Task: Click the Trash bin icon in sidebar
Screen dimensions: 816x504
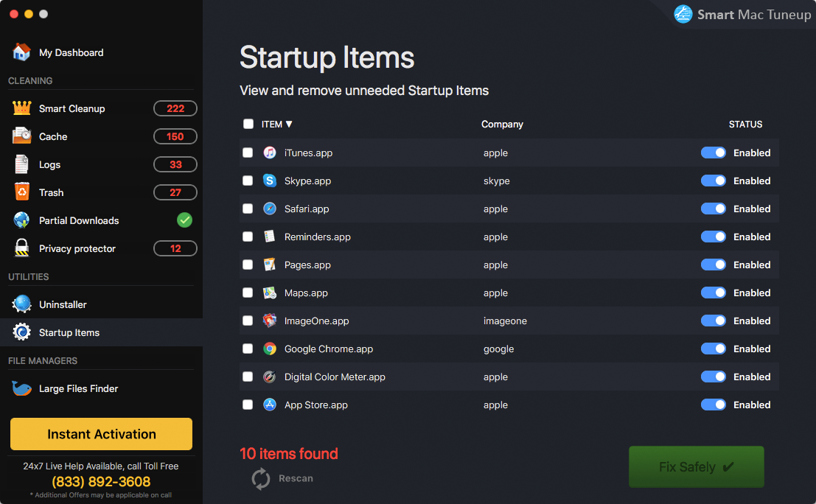Action: (x=21, y=192)
